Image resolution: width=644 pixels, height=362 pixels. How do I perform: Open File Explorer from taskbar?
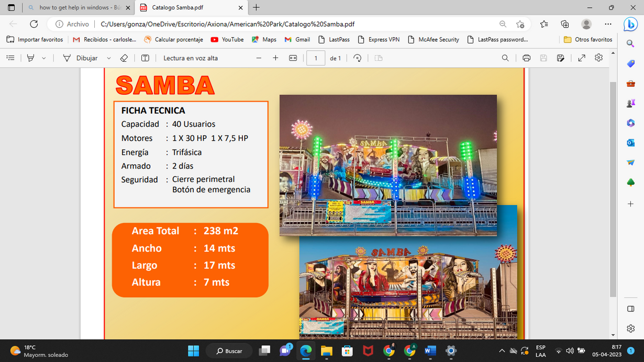click(327, 350)
